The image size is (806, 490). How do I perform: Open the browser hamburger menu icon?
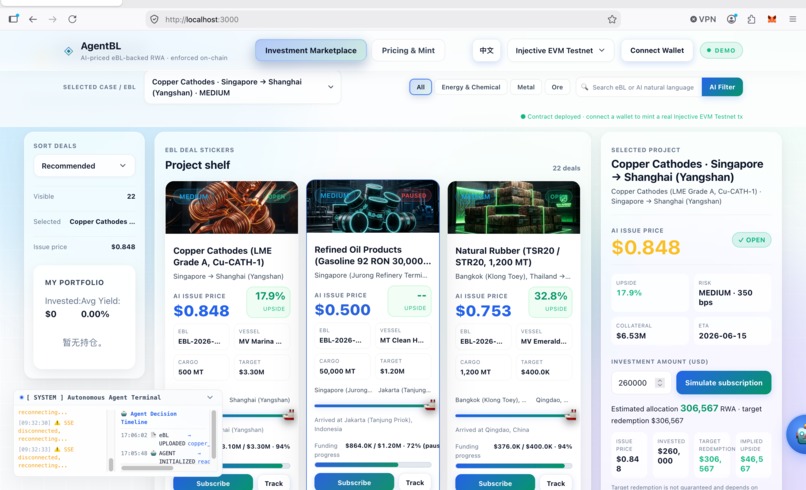tap(793, 19)
